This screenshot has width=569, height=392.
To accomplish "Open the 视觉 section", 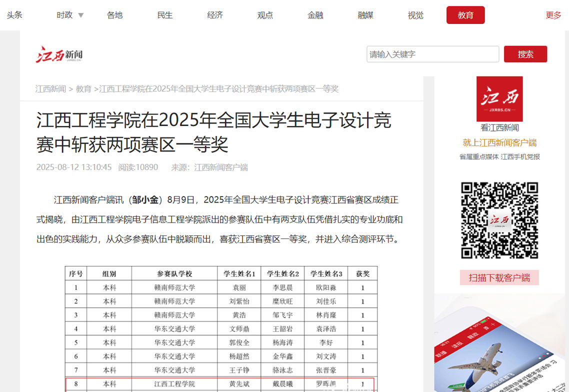I will [x=415, y=15].
